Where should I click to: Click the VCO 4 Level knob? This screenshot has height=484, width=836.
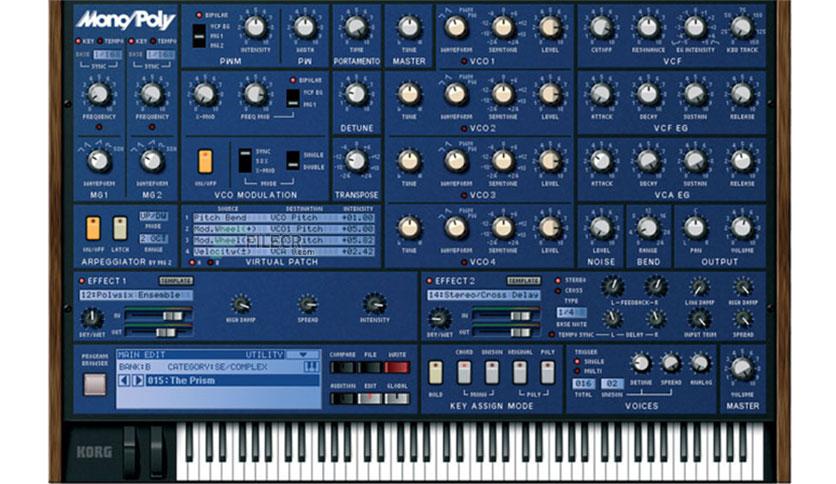coord(550,228)
